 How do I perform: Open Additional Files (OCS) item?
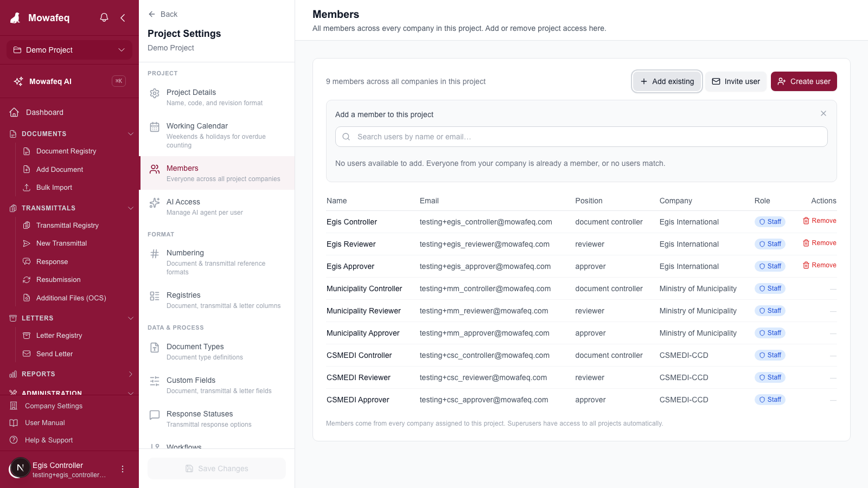[71, 298]
